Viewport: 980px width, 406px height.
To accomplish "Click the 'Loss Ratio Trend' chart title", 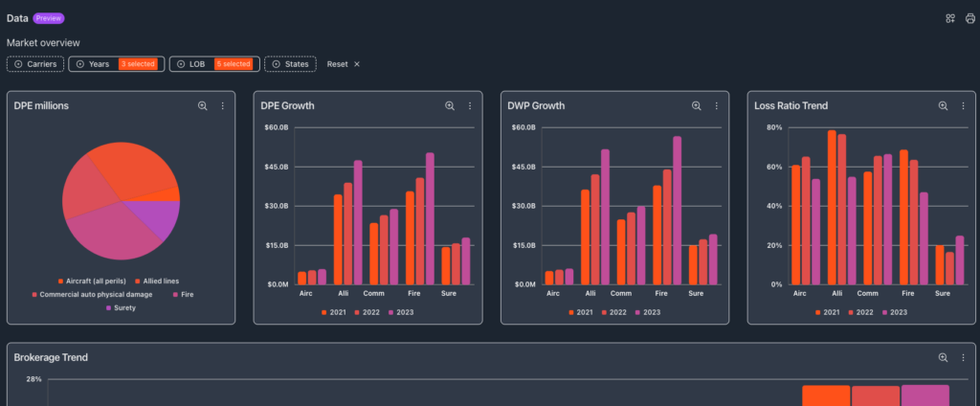I will 791,105.
